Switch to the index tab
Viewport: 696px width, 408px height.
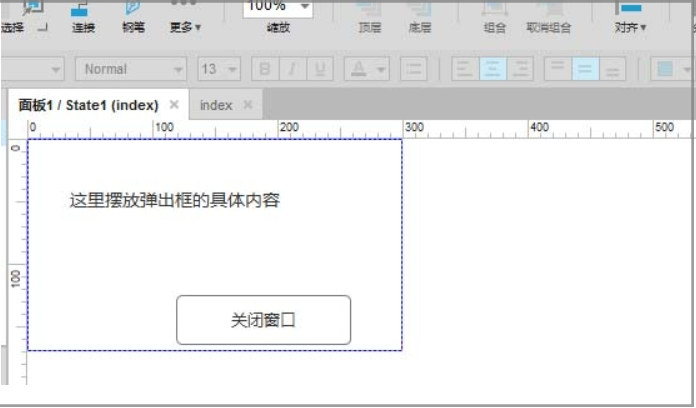click(216, 105)
